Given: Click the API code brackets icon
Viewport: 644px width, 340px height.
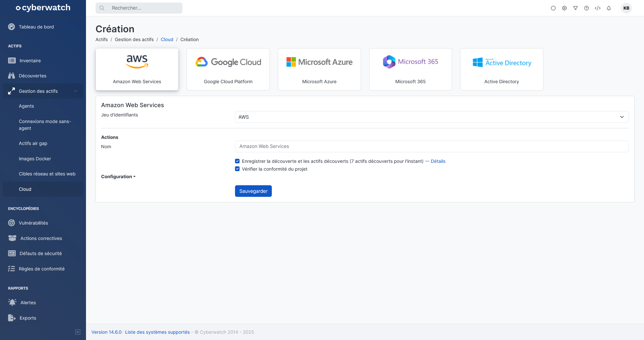Looking at the screenshot, I should click(x=598, y=8).
